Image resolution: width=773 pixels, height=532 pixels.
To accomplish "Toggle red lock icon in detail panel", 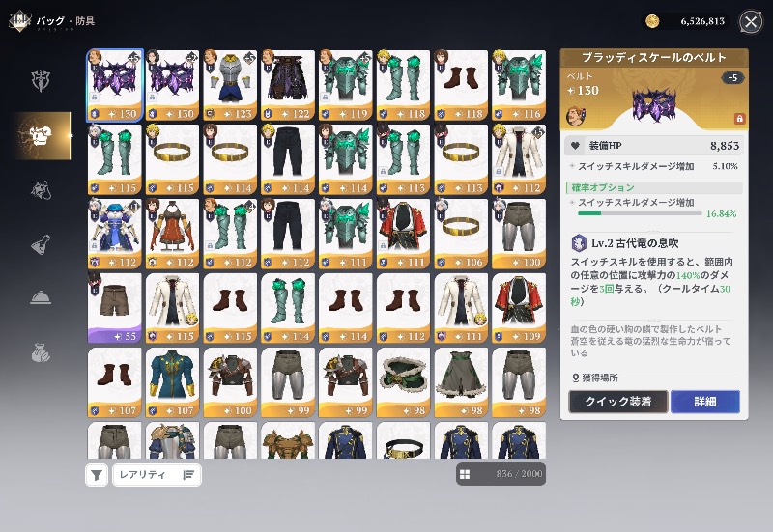I will click(739, 118).
